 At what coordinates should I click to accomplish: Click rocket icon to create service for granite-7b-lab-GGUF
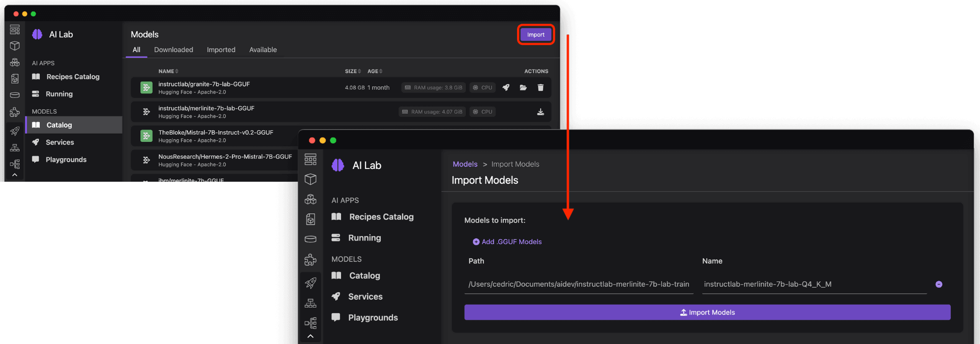point(506,88)
